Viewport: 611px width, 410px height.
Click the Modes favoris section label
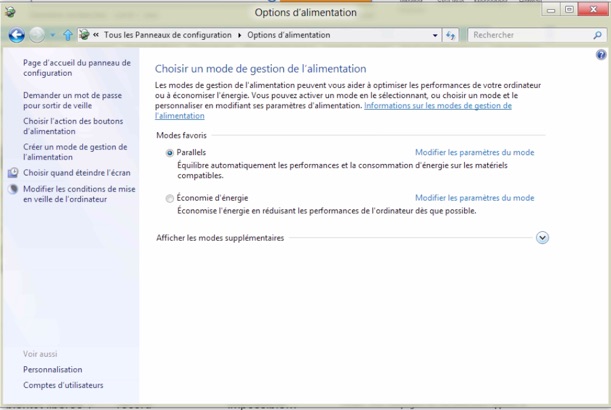pyautogui.click(x=181, y=135)
